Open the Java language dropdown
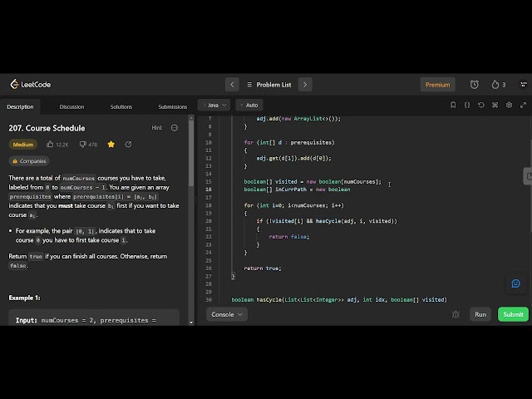The height and width of the screenshot is (399, 532). tap(214, 106)
